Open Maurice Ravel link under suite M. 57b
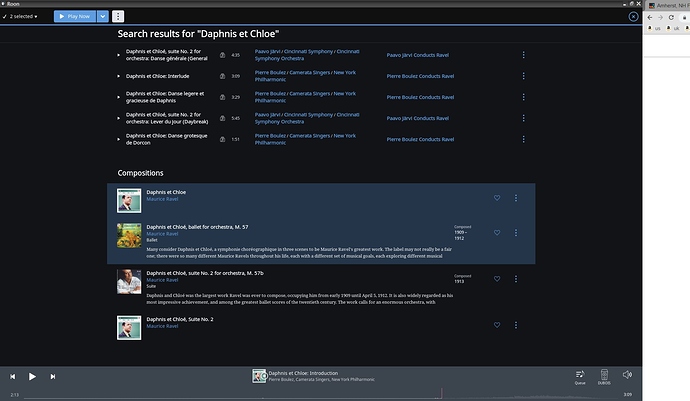The height and width of the screenshot is (401, 690). pos(162,280)
